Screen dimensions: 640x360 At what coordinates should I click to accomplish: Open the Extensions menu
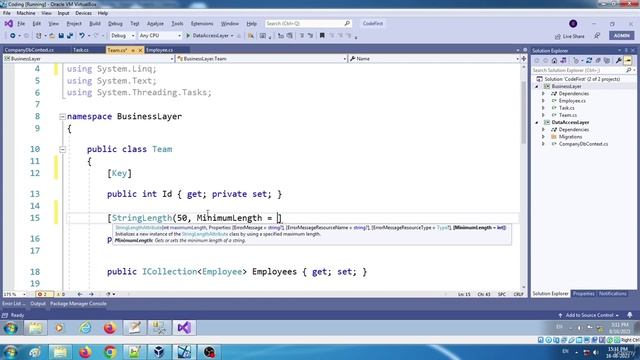[x=202, y=24]
